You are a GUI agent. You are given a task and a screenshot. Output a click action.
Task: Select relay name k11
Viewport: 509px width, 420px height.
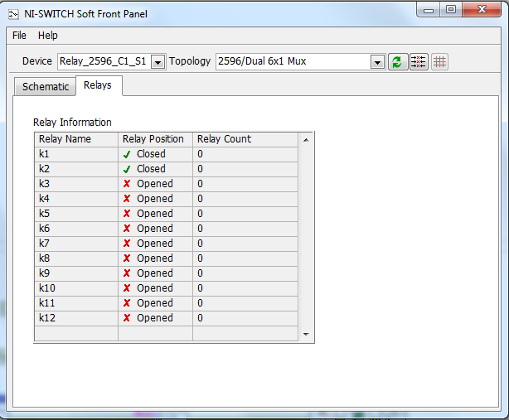[76, 303]
